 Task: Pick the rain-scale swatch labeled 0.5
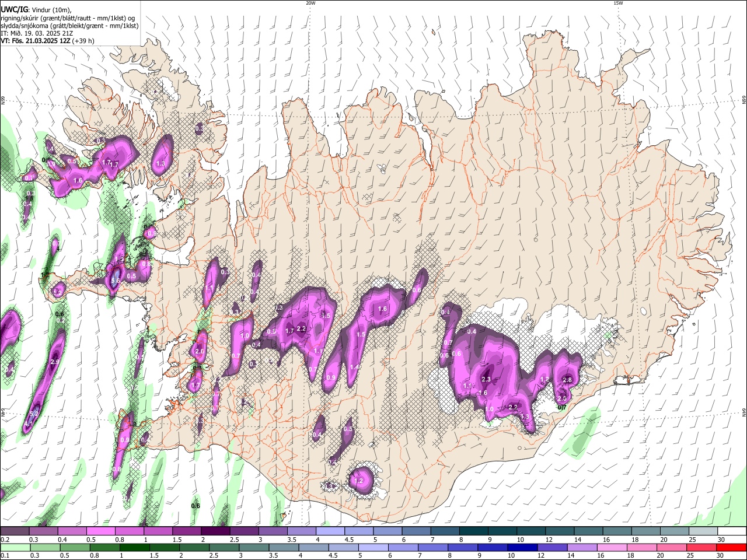(x=75, y=548)
